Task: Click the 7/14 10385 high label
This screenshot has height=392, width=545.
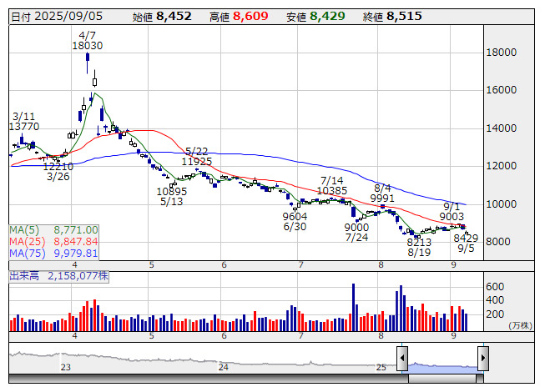Action: pyautogui.click(x=332, y=185)
